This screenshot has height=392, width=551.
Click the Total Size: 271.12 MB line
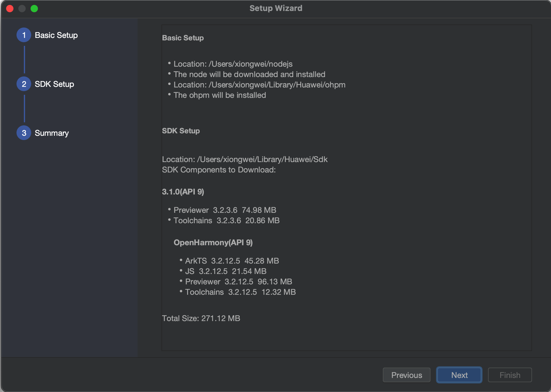click(201, 318)
